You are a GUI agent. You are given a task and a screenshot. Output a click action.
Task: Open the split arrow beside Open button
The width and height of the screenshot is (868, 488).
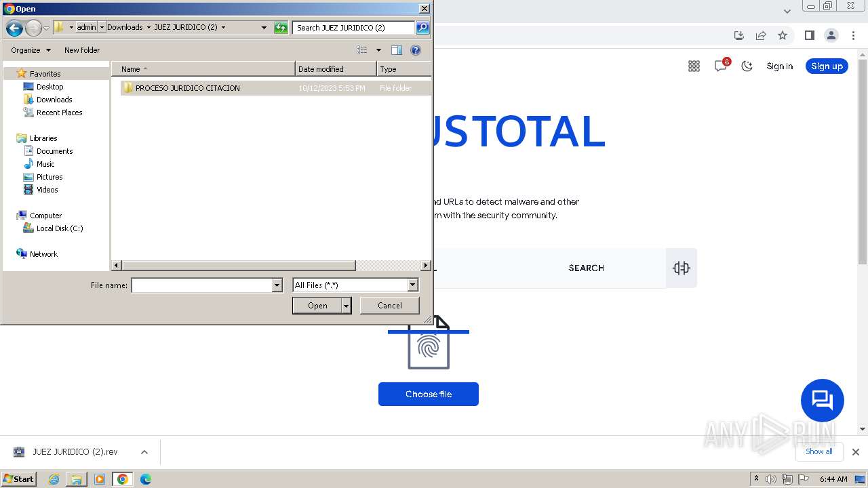click(x=347, y=306)
